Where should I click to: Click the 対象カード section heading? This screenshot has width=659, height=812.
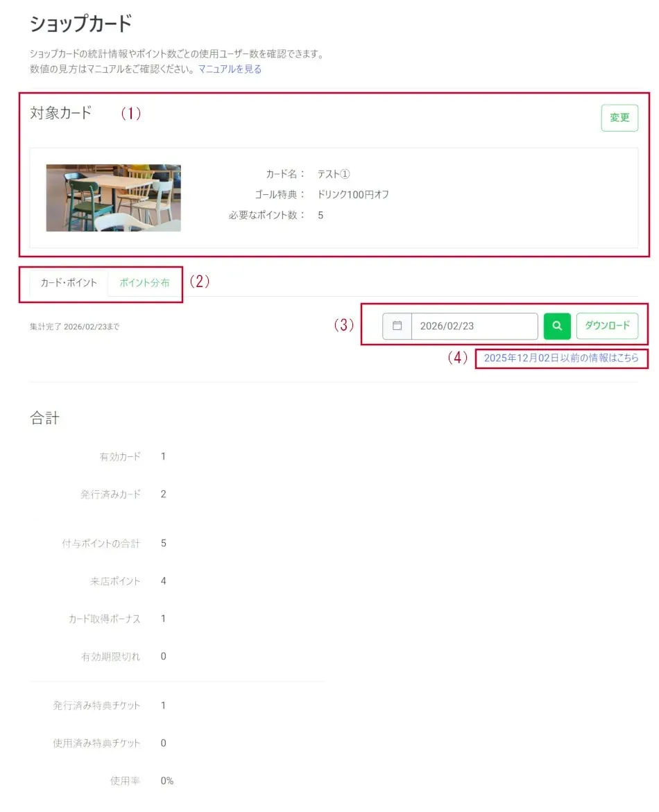click(60, 113)
